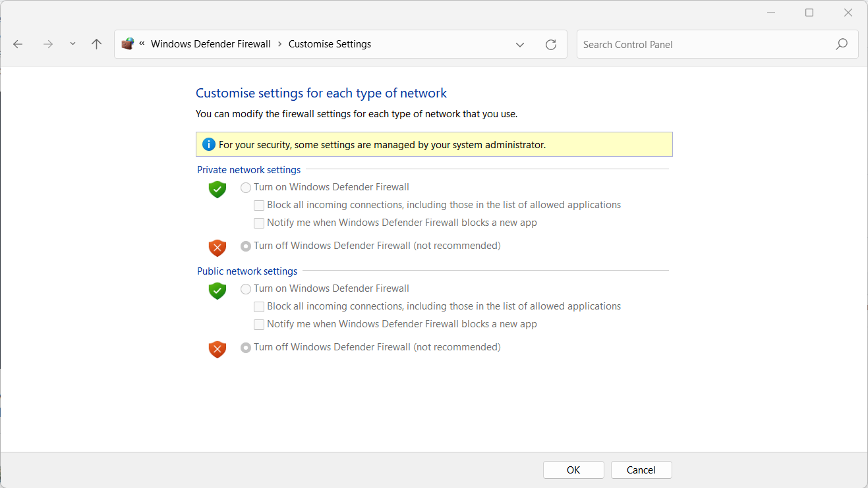Click the green shield under Private network settings
Screen dimensions: 868x488
(217, 189)
